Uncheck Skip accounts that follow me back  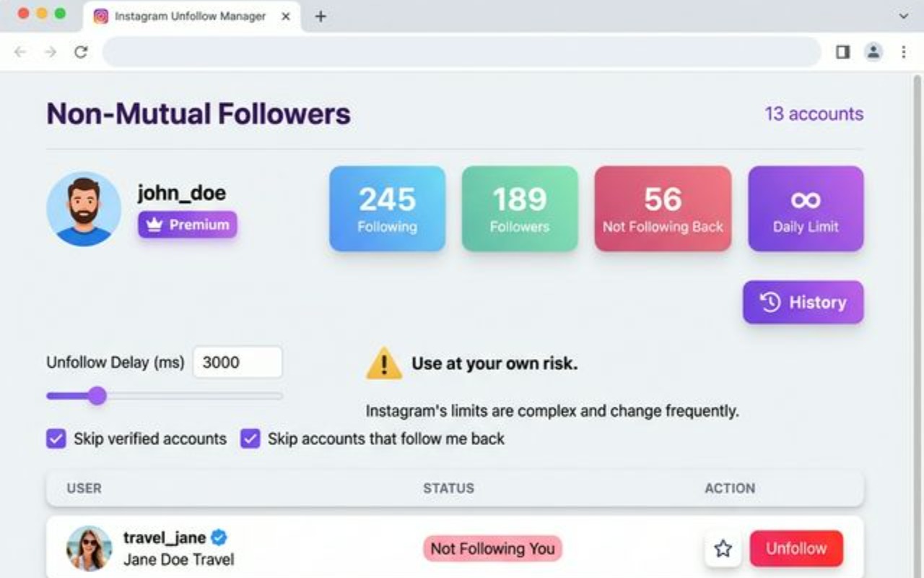(x=249, y=439)
